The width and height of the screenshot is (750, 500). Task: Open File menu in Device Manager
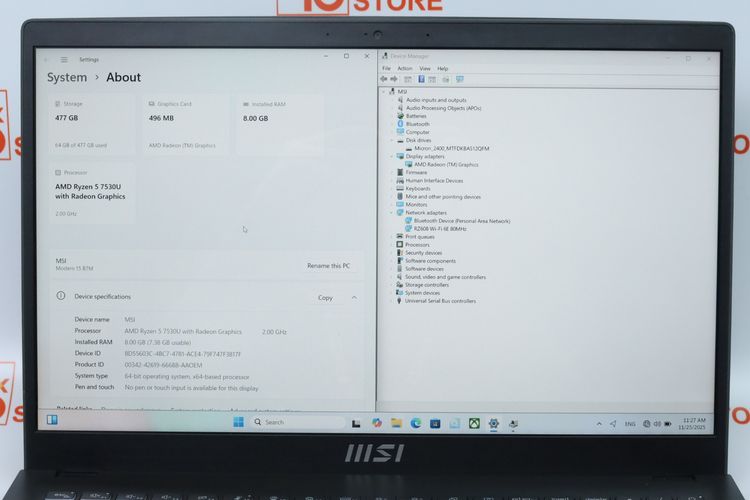point(386,68)
